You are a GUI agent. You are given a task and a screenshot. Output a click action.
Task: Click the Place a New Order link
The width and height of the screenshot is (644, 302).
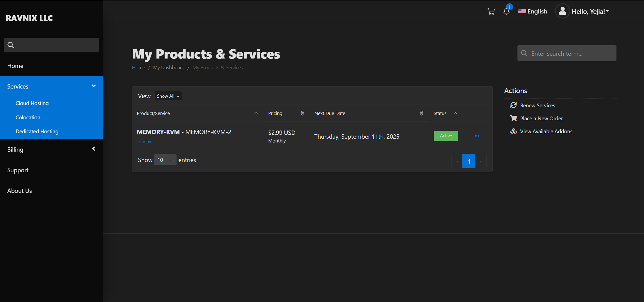coord(541,118)
